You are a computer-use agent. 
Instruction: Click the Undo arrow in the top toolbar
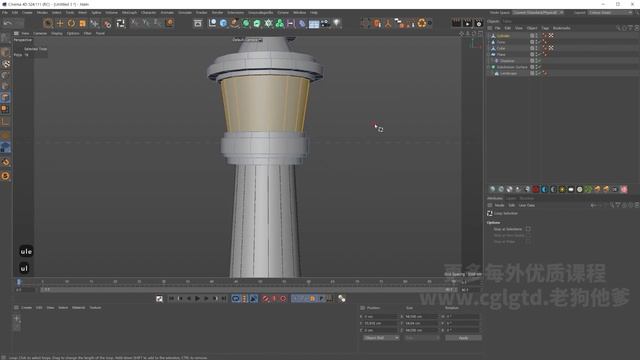[x=7, y=23]
